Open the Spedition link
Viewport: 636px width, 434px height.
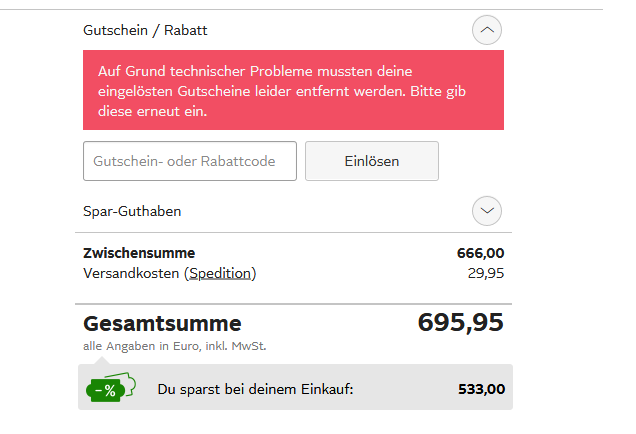tap(220, 273)
